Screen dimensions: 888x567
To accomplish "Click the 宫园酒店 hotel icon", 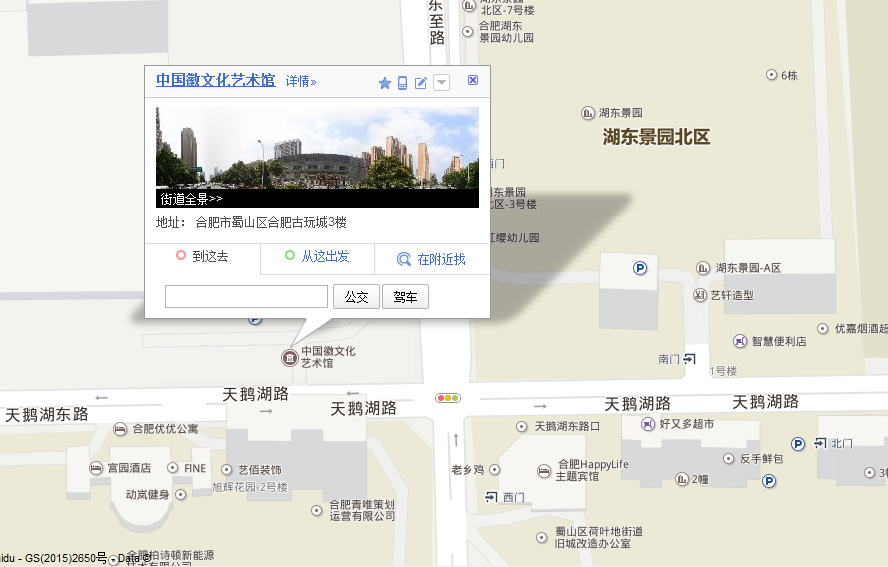I will pos(97,468).
